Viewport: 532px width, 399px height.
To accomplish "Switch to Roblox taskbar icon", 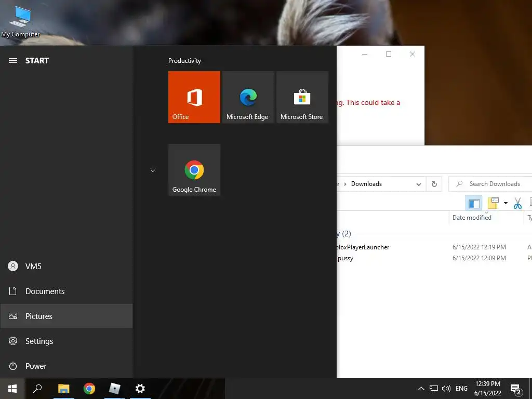I will click(x=115, y=389).
